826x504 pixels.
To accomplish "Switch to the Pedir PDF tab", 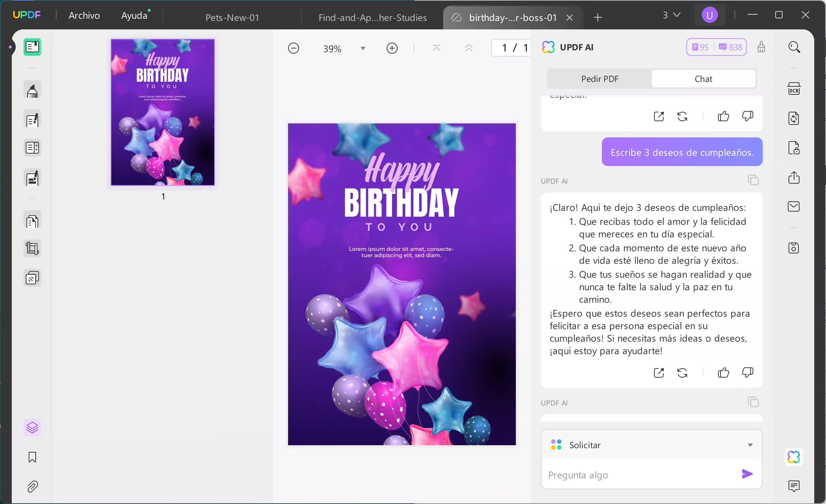I will point(600,79).
